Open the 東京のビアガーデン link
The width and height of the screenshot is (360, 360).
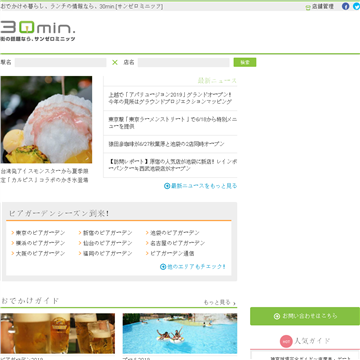click(x=41, y=233)
